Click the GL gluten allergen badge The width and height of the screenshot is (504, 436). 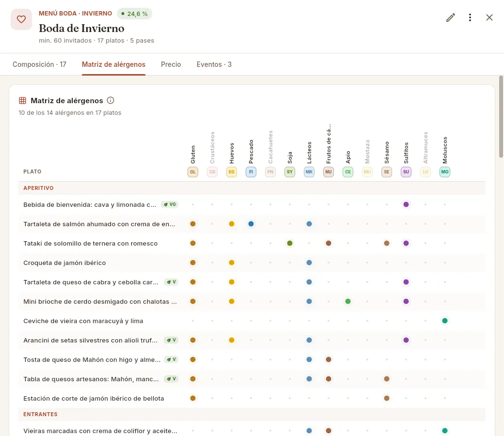coord(193,172)
